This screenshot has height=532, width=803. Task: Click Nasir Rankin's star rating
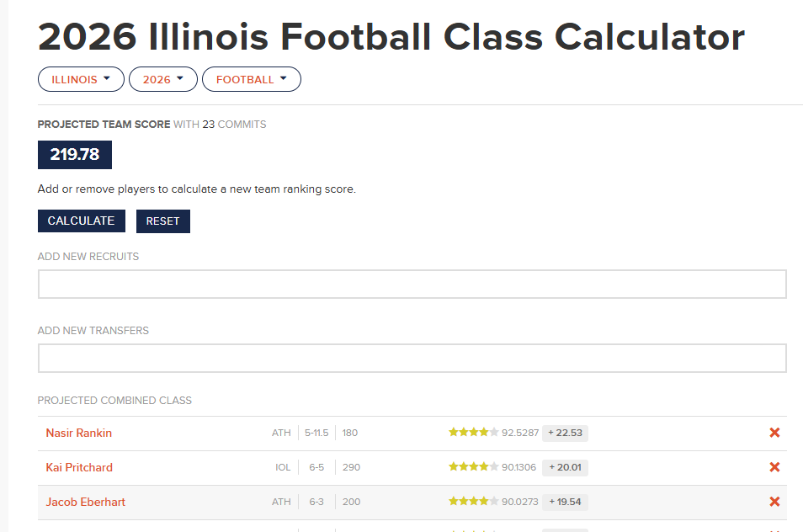[473, 433]
